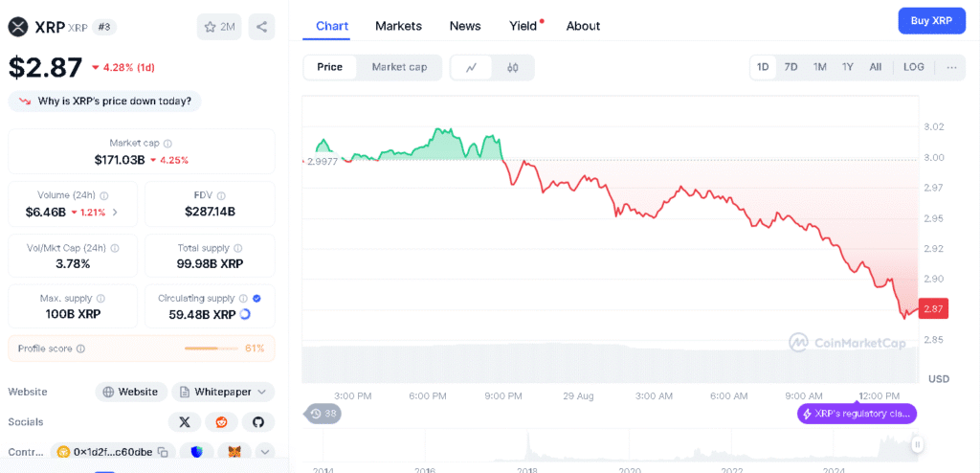Switch to candlestick chart icon
Image resolution: width=980 pixels, height=473 pixels.
[x=513, y=68]
